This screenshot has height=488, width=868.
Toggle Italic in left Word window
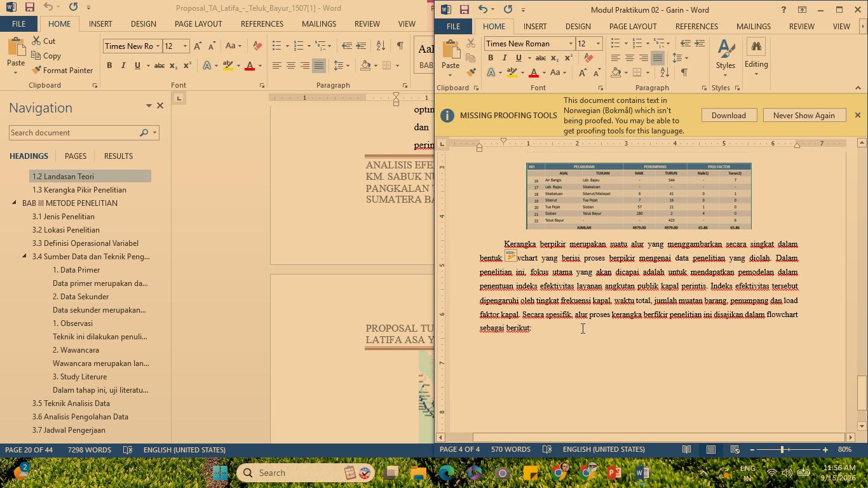(123, 65)
